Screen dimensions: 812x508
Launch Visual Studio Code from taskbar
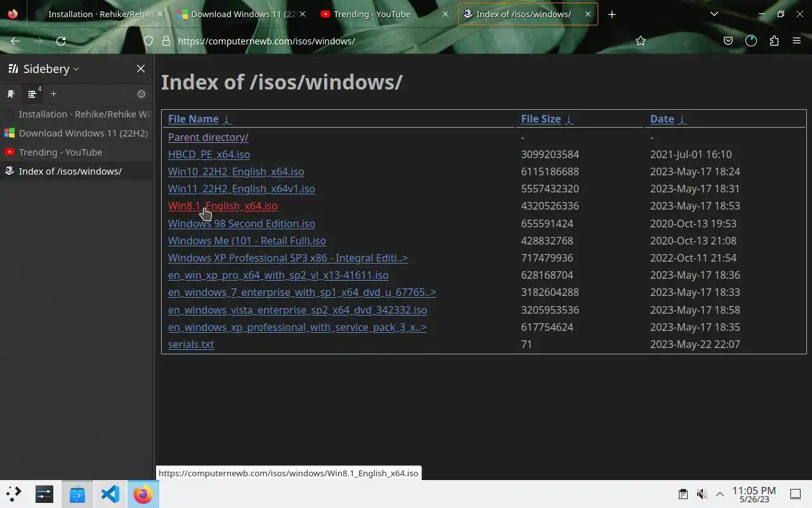coord(110,494)
